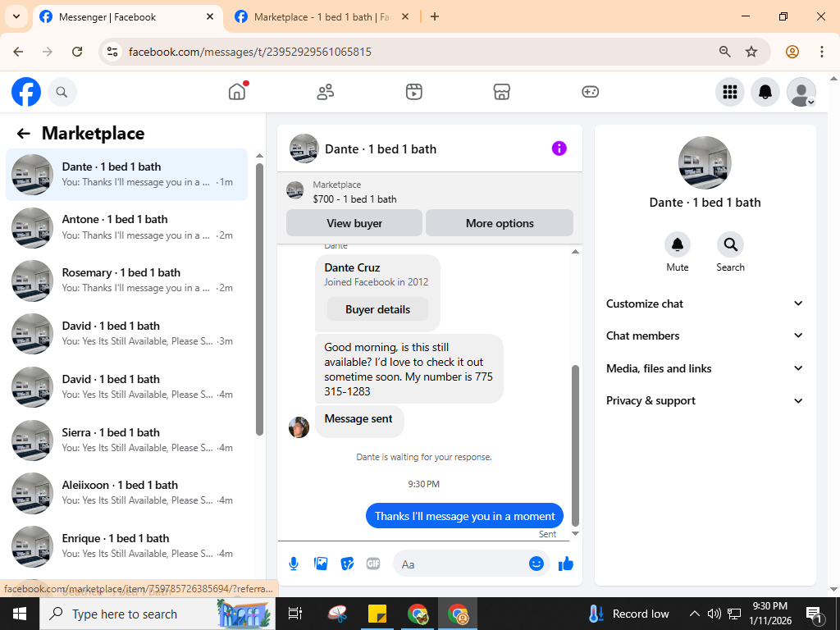This screenshot has height=630, width=840.
Task: View site information icon in address bar
Action: (112, 52)
